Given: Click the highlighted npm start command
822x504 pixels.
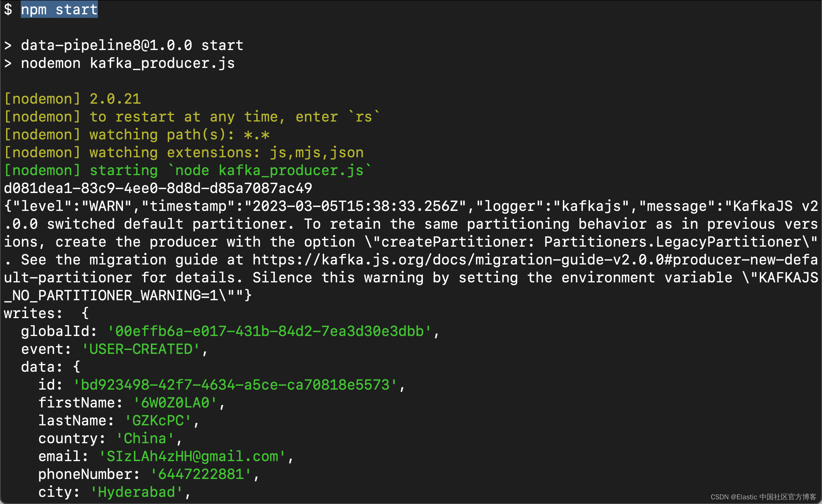Looking at the screenshot, I should pos(59,9).
